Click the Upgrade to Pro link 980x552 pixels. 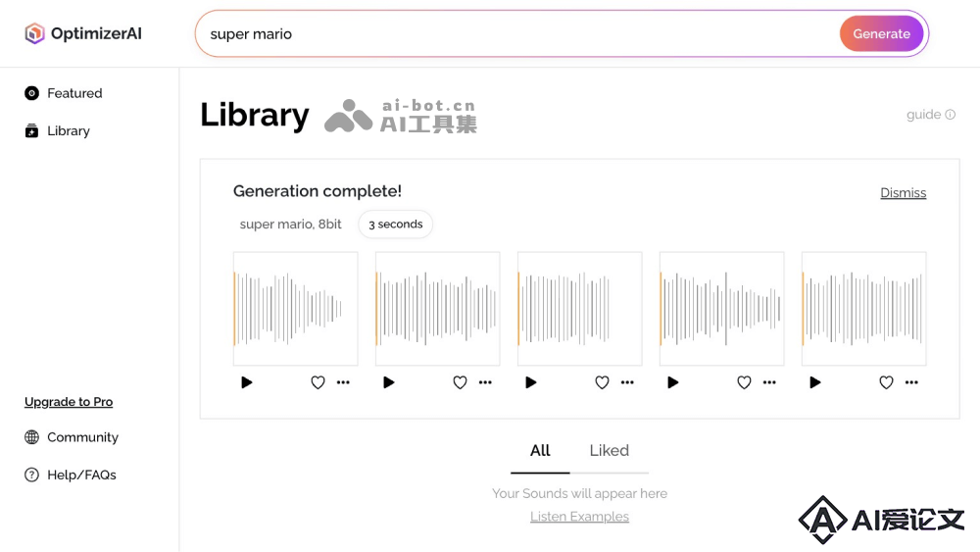69,401
